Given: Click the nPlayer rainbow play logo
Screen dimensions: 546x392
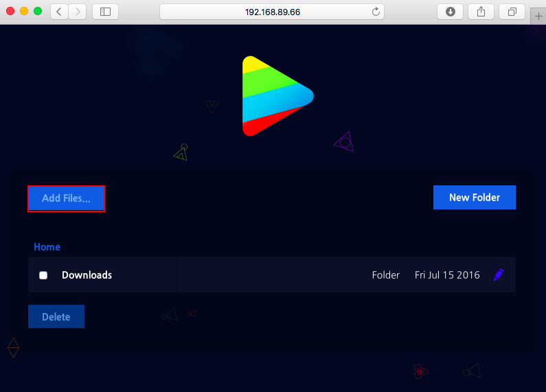Looking at the screenshot, I should click(x=277, y=96).
